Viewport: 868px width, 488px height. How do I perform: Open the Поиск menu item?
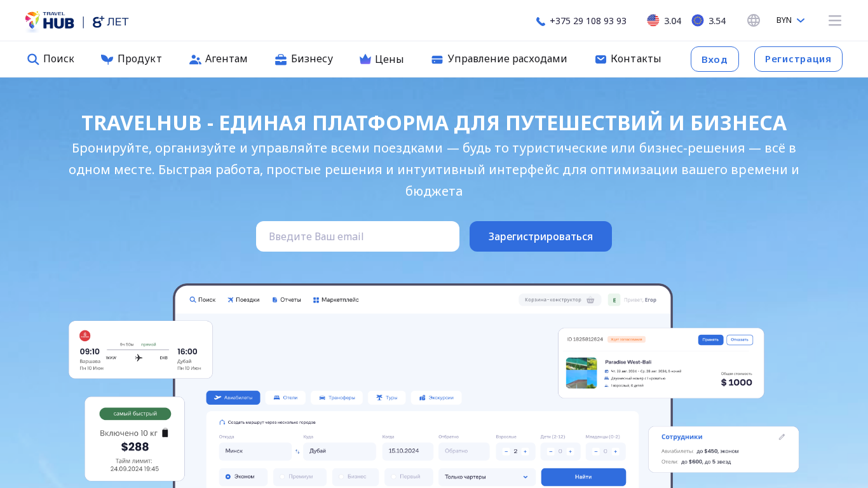tap(51, 59)
